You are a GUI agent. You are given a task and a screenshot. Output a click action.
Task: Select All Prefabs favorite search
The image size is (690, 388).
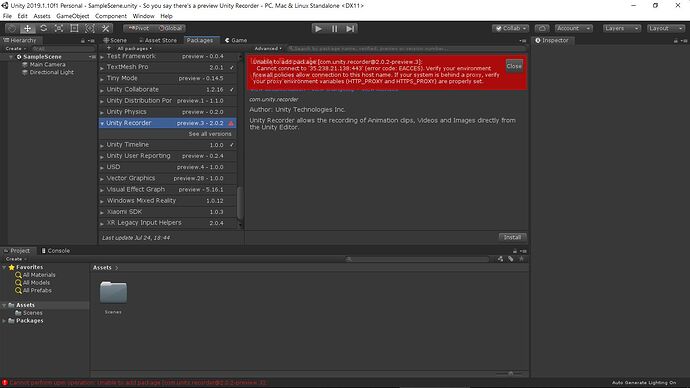click(37, 290)
